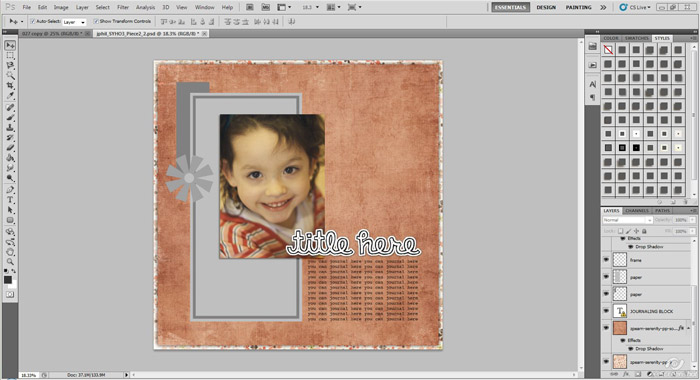Select the Quick Selection tool
700x380 pixels.
[x=10, y=75]
